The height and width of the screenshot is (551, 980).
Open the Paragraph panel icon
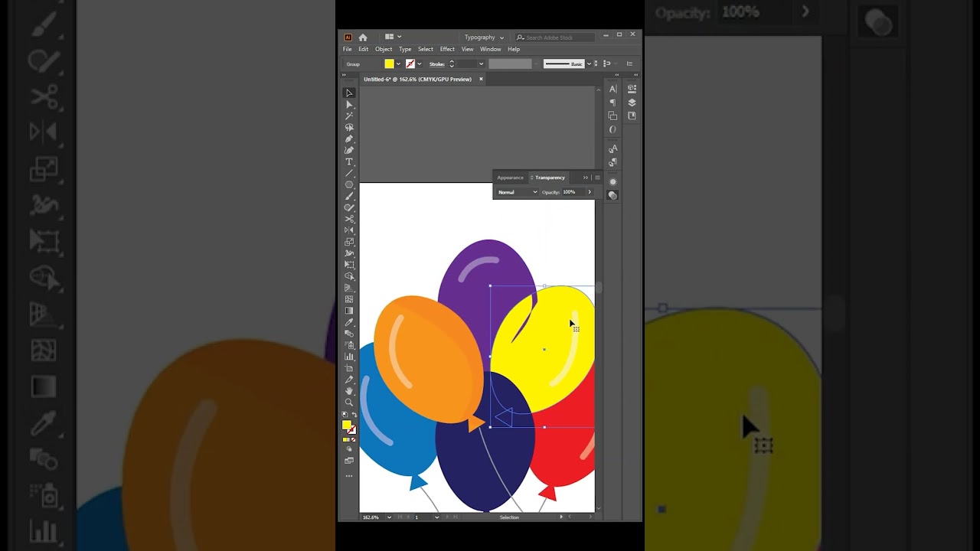tap(612, 103)
